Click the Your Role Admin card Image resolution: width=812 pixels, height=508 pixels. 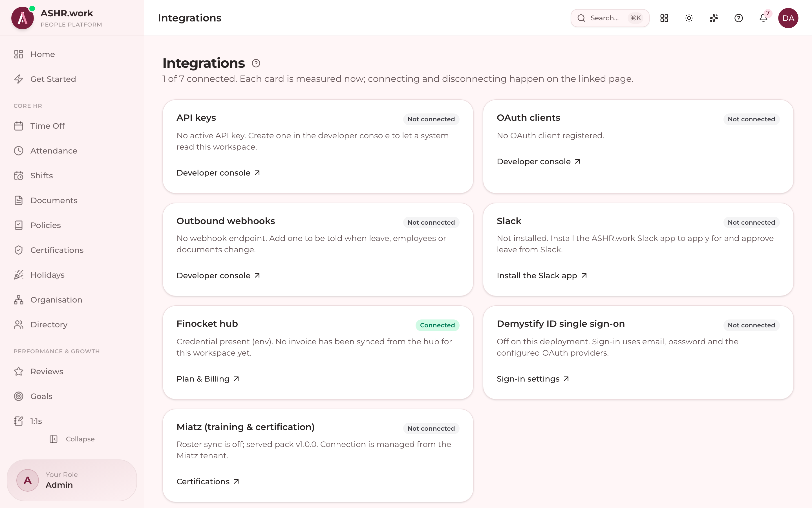click(72, 480)
